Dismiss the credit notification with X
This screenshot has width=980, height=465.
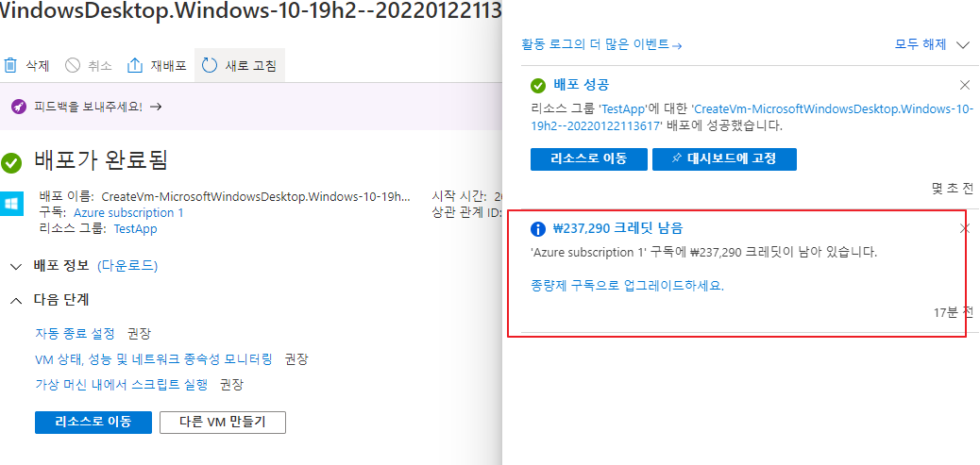[x=964, y=229]
